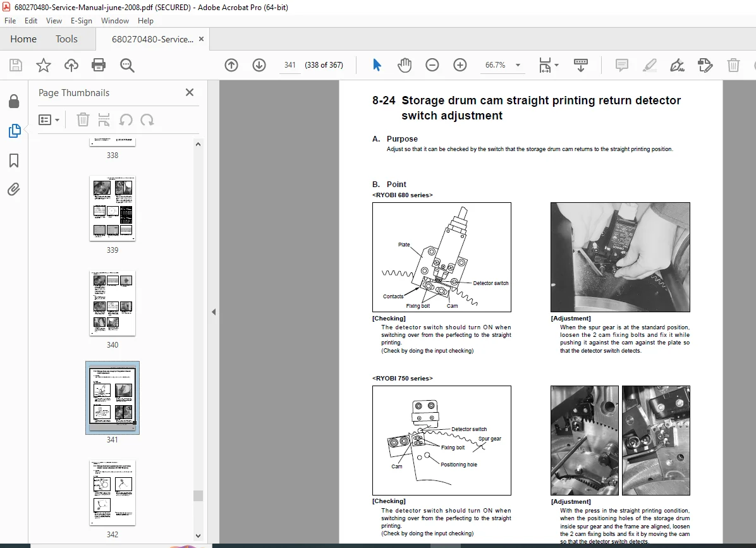Image resolution: width=756 pixels, height=548 pixels.
Task: Toggle the Page Thumbnails sidebar icon
Action: (x=15, y=131)
